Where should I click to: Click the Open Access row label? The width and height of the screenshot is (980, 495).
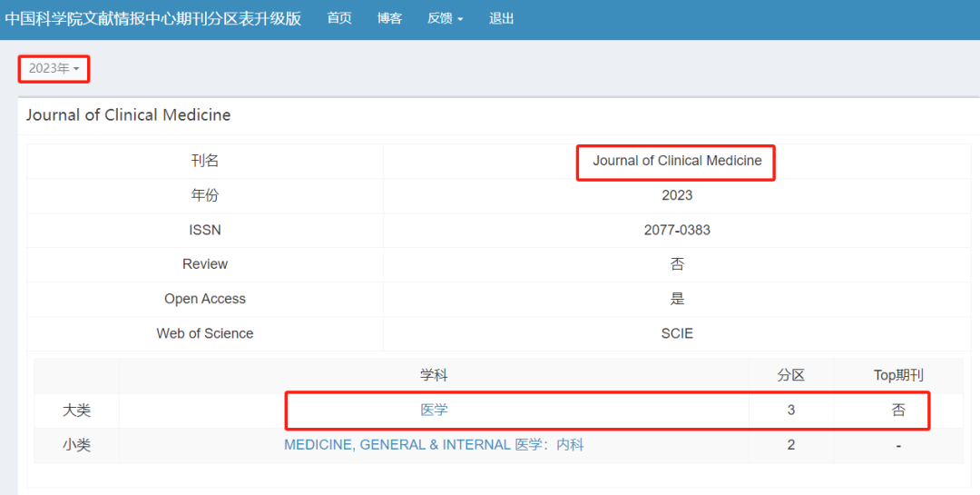(205, 299)
